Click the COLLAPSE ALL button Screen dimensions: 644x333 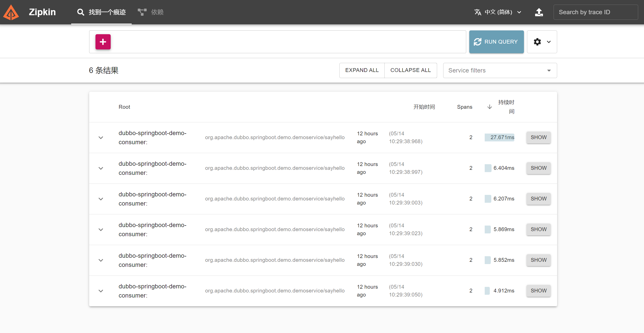point(411,70)
